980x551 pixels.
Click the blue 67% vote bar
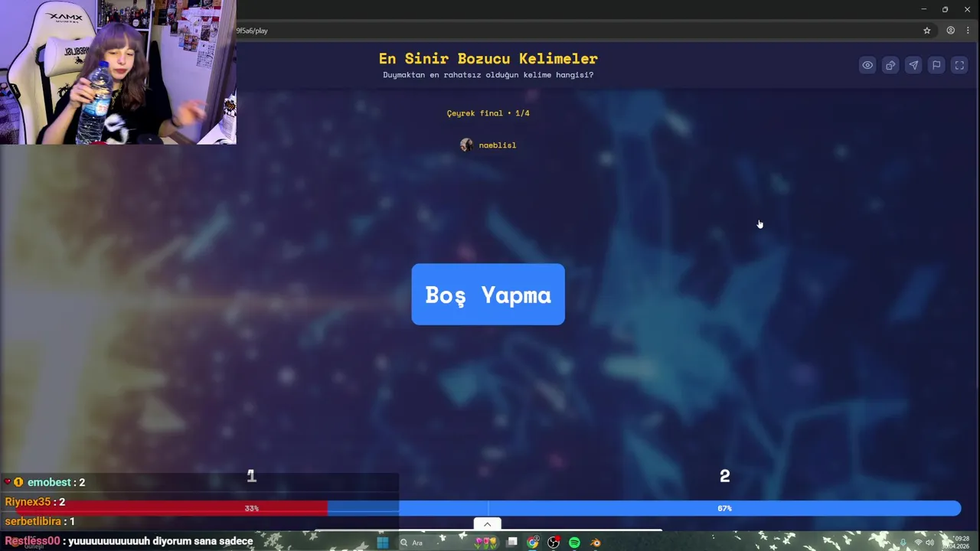click(644, 508)
